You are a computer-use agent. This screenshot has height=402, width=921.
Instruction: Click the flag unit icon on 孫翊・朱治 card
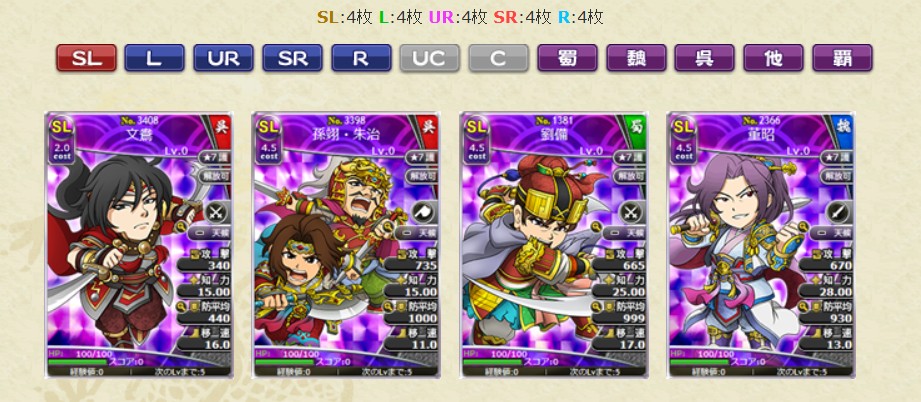(x=424, y=212)
